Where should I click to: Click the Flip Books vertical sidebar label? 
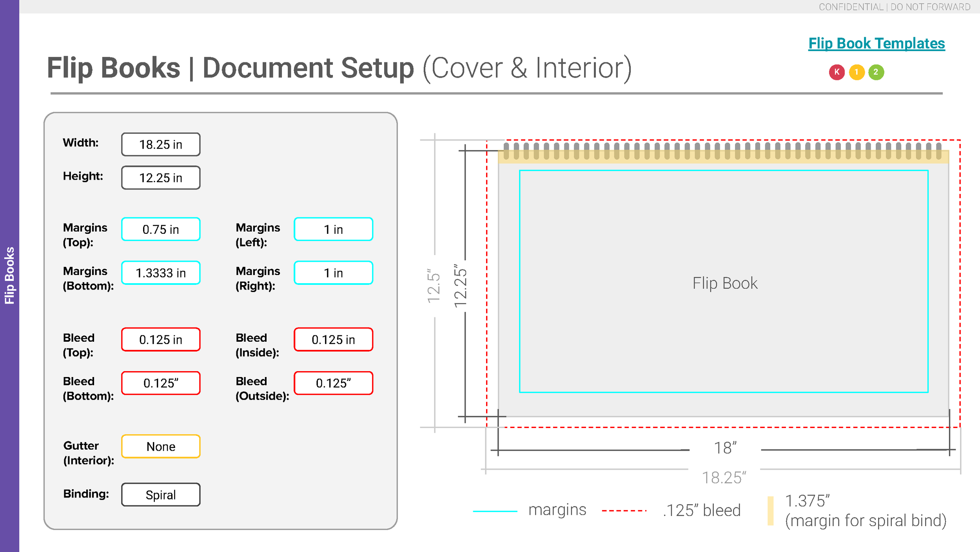pyautogui.click(x=9, y=275)
